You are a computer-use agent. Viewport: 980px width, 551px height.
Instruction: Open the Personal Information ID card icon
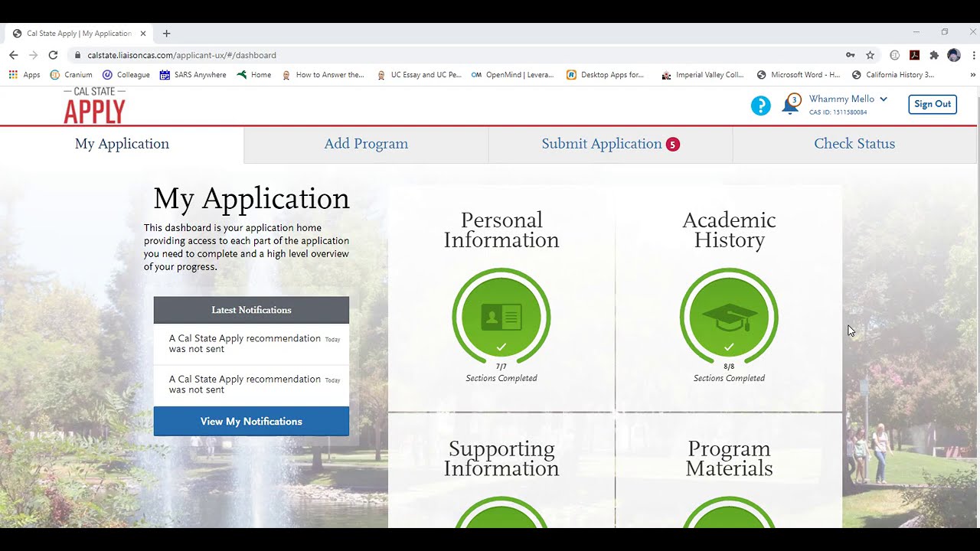coord(501,317)
